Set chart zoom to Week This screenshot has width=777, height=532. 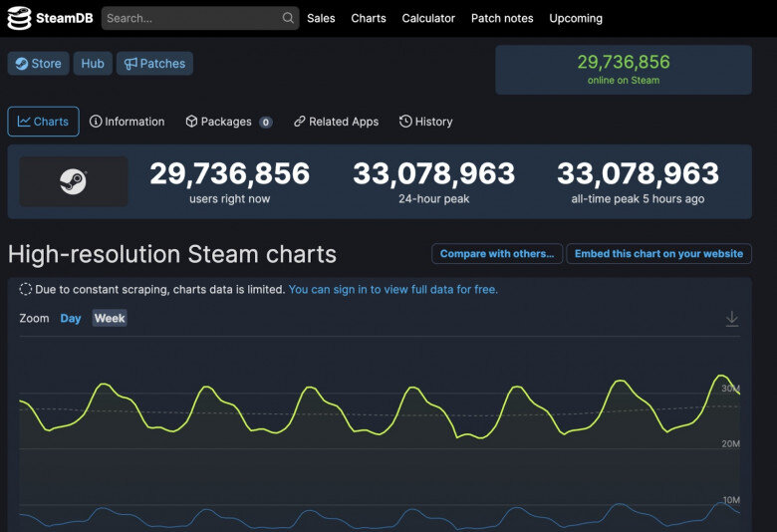110,319
